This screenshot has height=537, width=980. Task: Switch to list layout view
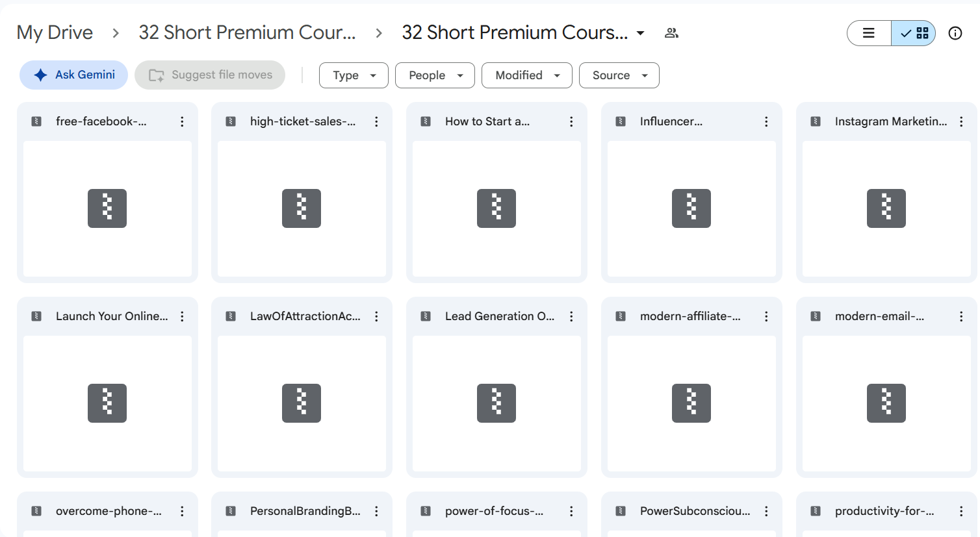click(x=869, y=33)
